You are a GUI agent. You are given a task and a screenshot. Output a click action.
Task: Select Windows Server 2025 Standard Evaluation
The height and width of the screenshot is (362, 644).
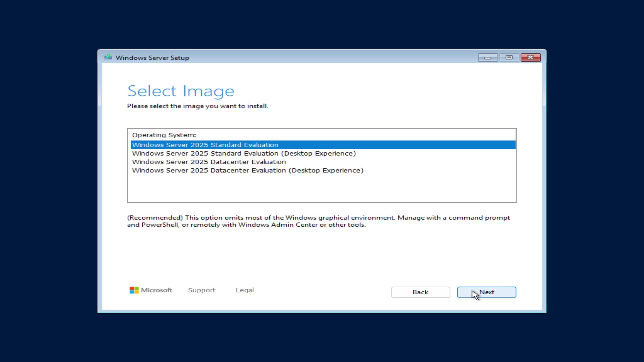[205, 145]
